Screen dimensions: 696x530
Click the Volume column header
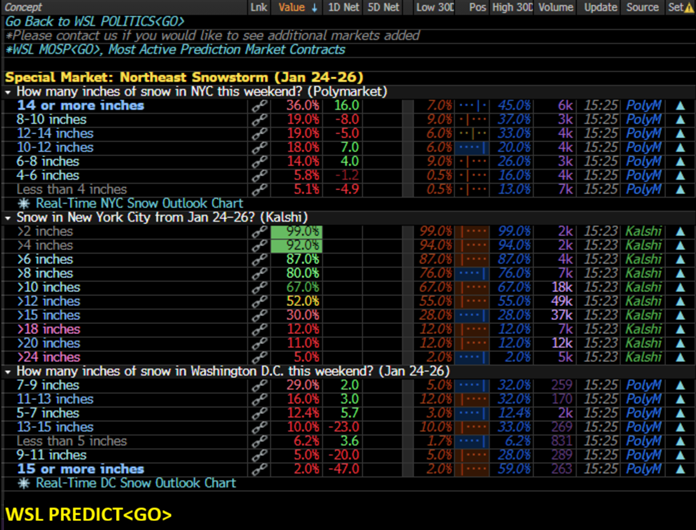tap(555, 7)
